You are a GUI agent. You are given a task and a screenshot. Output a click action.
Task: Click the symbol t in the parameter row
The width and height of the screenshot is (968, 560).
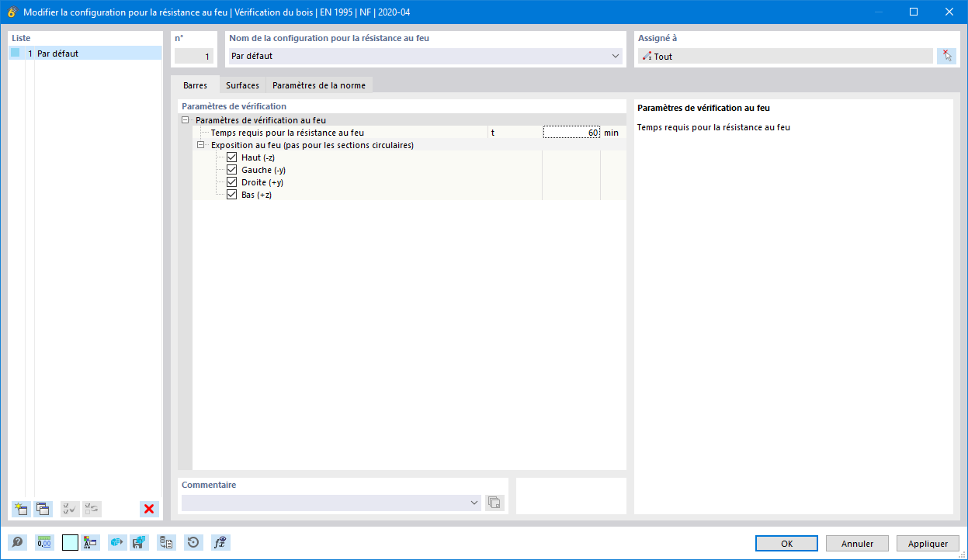(x=493, y=133)
